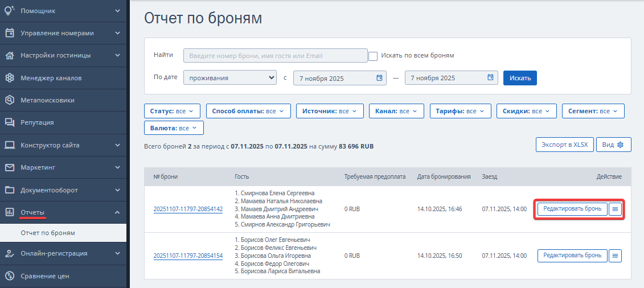
Task: Click the blue 'Искать' button
Action: (x=520, y=78)
